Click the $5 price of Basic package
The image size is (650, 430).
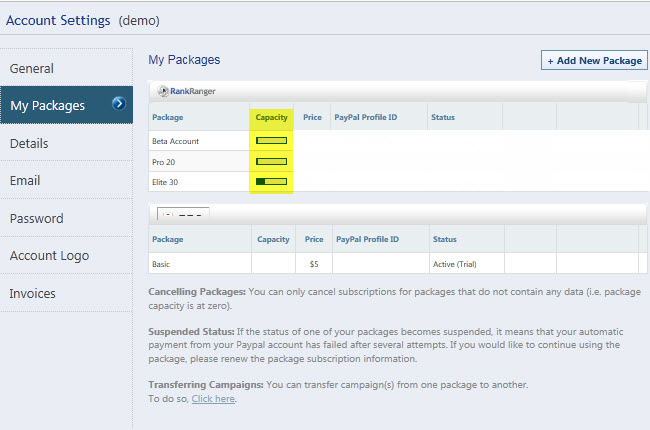coord(312,264)
